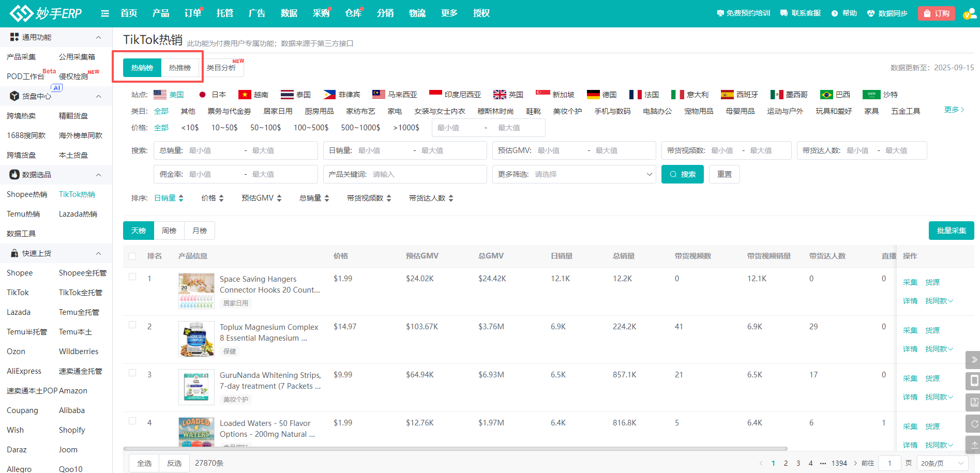Collapse the 数据选品 sidebar section
This screenshot has height=473, width=980.
98,175
